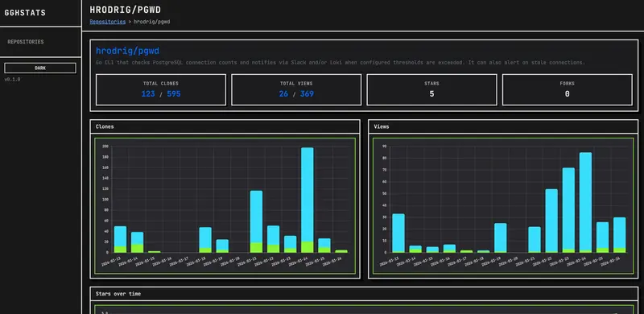Click the GGHSTATS logo in sidebar
Image resolution: width=644 pixels, height=314 pixels.
(x=25, y=13)
